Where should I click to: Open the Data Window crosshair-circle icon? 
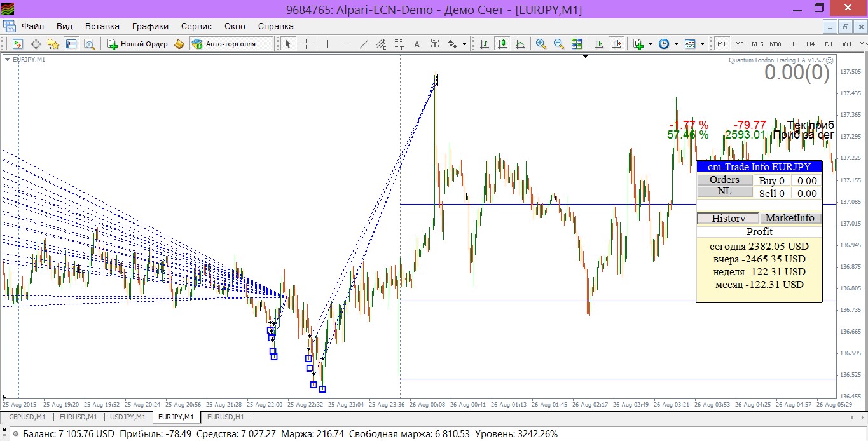coord(36,44)
